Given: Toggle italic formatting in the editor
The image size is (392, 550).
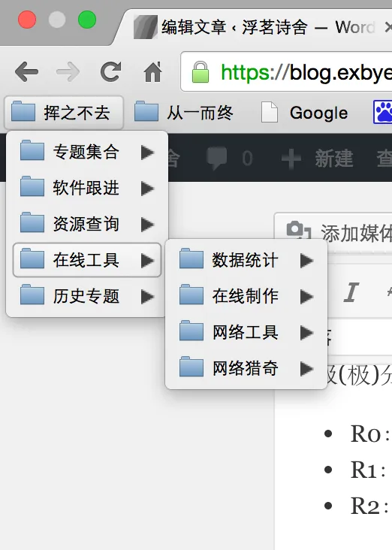Looking at the screenshot, I should tap(351, 292).
